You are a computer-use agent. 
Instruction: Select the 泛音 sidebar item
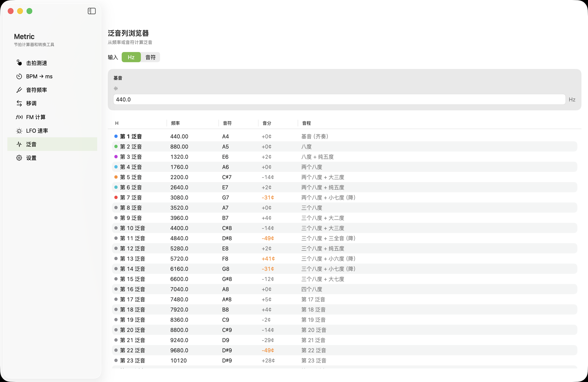pos(52,144)
